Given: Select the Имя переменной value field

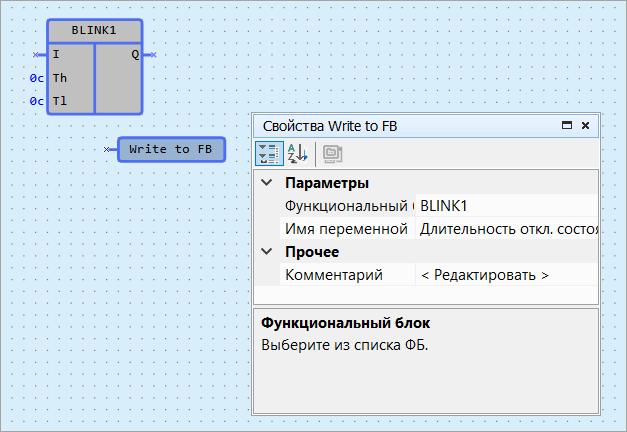Looking at the screenshot, I should point(505,229).
